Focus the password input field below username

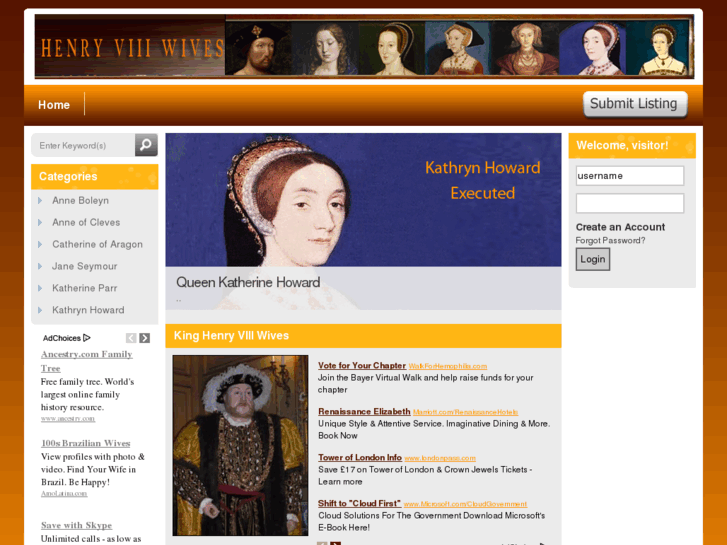[x=630, y=203]
